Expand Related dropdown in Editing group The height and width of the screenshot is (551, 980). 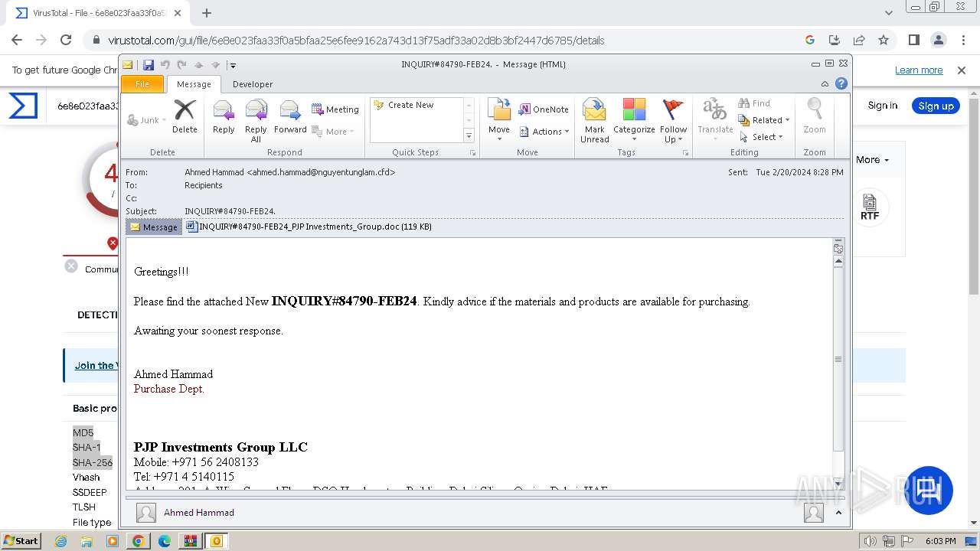point(763,120)
